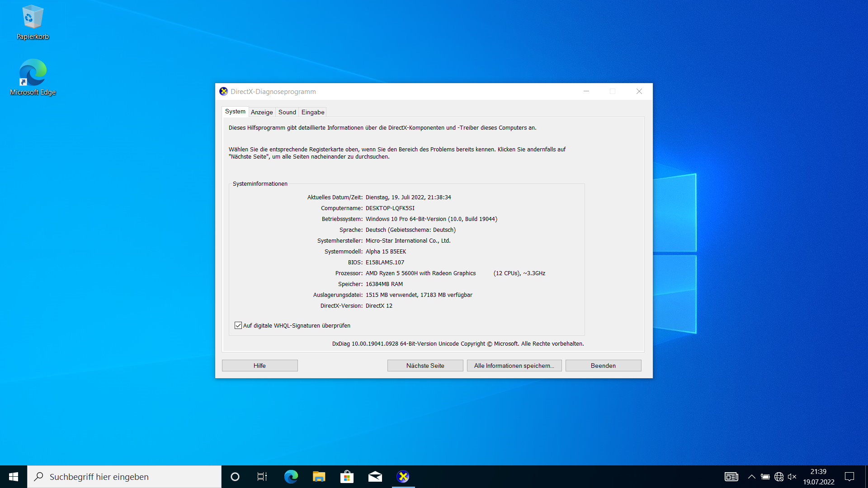The width and height of the screenshot is (868, 488).
Task: Uncheck 'Auf digitale WHQL-Signaturen überprüfen'
Action: coord(238,325)
